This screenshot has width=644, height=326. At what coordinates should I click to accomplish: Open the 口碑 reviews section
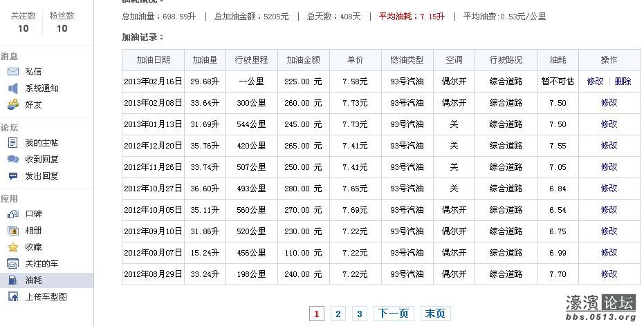(x=33, y=213)
